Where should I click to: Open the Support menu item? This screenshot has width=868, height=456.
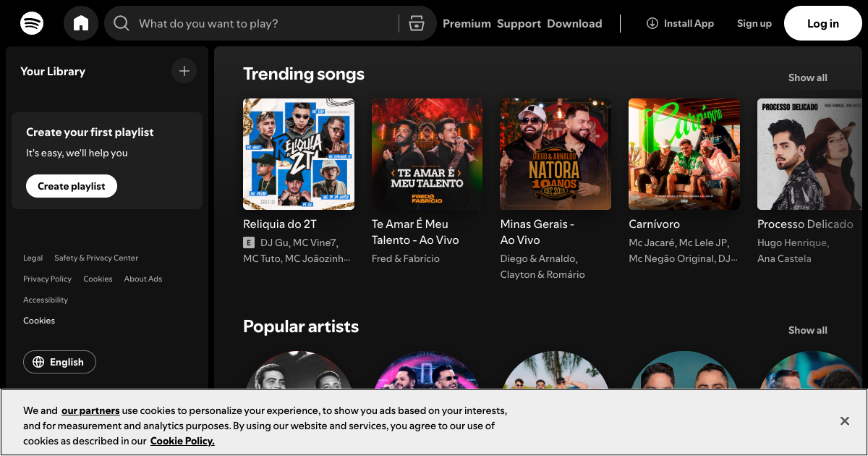coord(519,23)
